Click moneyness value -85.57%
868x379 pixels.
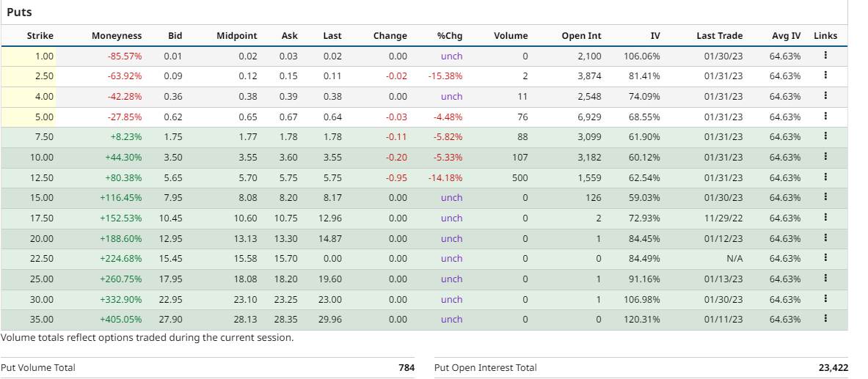[125, 56]
